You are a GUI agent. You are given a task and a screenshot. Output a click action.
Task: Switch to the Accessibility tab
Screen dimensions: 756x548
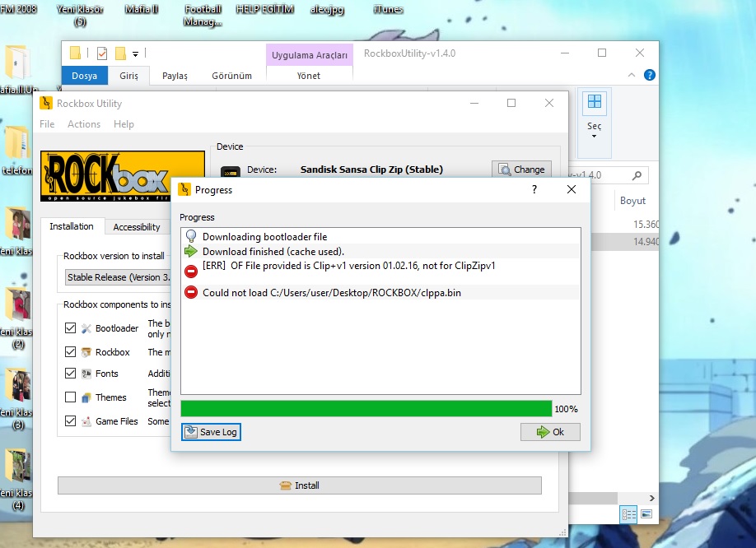(137, 227)
